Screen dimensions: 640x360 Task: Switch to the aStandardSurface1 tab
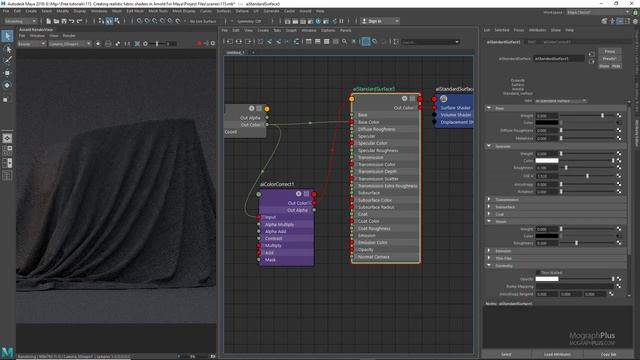pos(503,42)
